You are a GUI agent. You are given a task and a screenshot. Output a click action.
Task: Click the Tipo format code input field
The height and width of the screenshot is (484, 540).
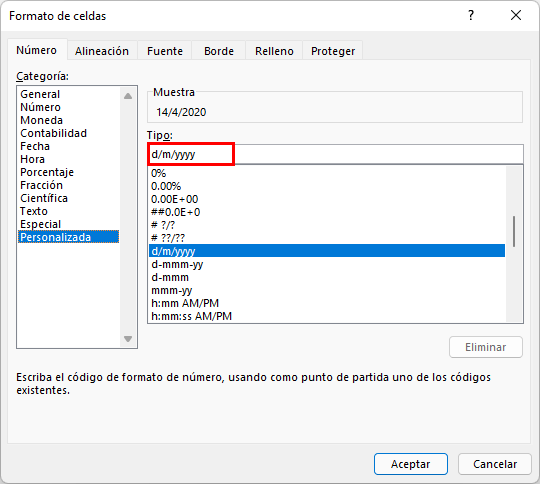(x=335, y=154)
